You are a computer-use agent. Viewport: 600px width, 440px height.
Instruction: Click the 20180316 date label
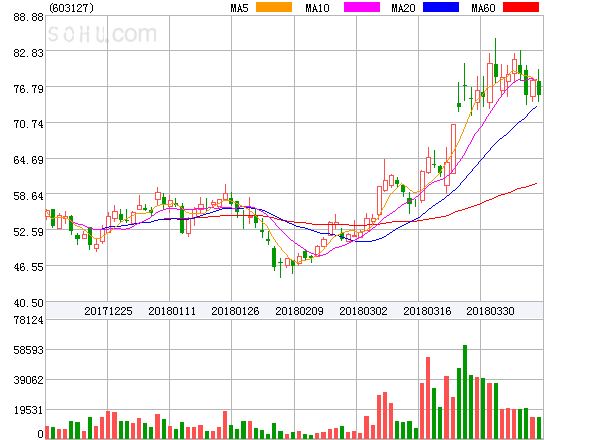tap(427, 311)
